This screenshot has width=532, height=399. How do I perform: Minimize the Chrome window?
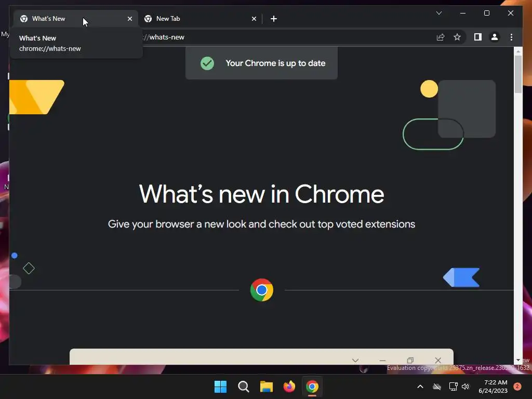[x=463, y=13]
